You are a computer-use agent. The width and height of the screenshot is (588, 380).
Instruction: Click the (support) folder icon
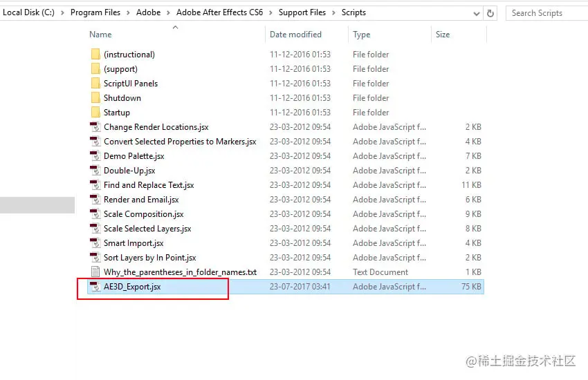95,69
